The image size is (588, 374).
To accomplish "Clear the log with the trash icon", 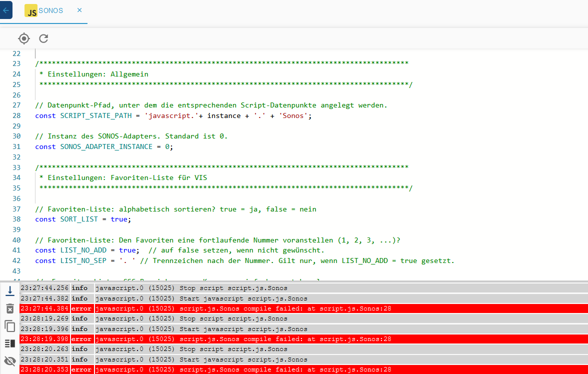I will (9, 308).
